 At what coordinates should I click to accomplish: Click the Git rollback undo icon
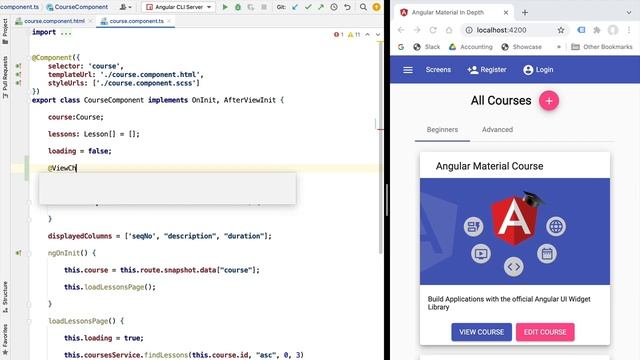pyautogui.click(x=347, y=7)
